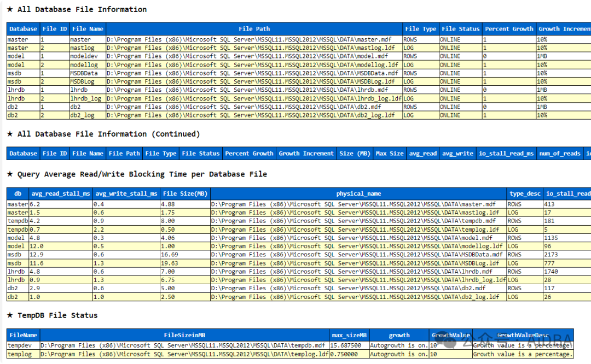Click the 'Size (MB)' header in the continued table

click(x=355, y=154)
